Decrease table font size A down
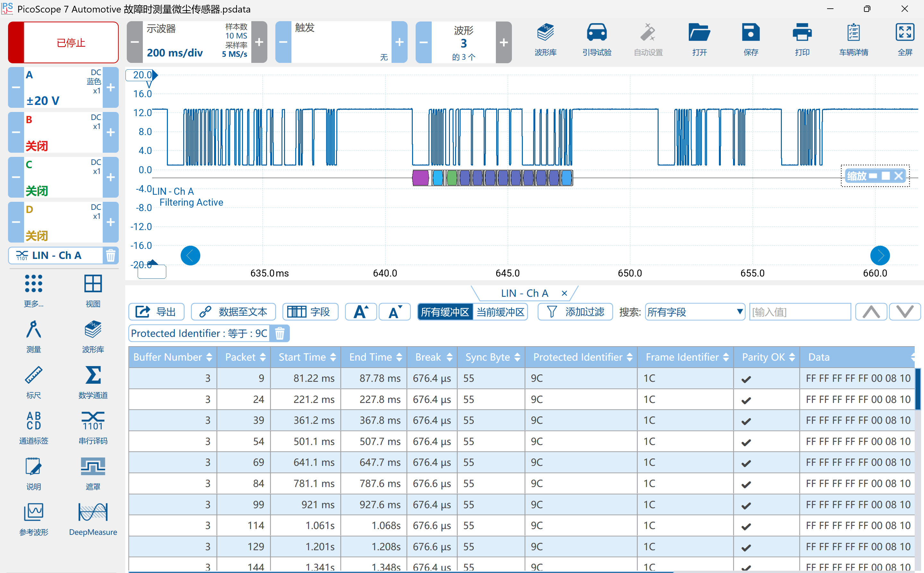Image resolution: width=924 pixels, height=573 pixels. coord(394,312)
